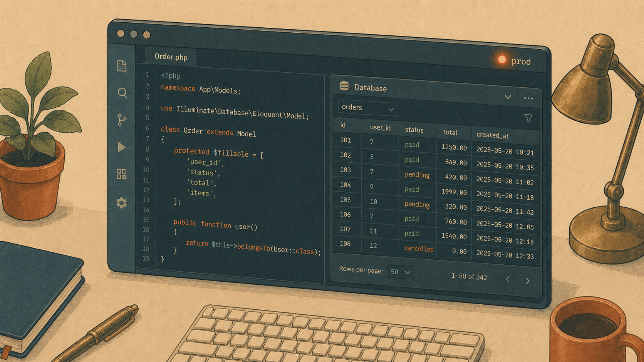
Task: Select row id 101 cell
Action: (345, 140)
